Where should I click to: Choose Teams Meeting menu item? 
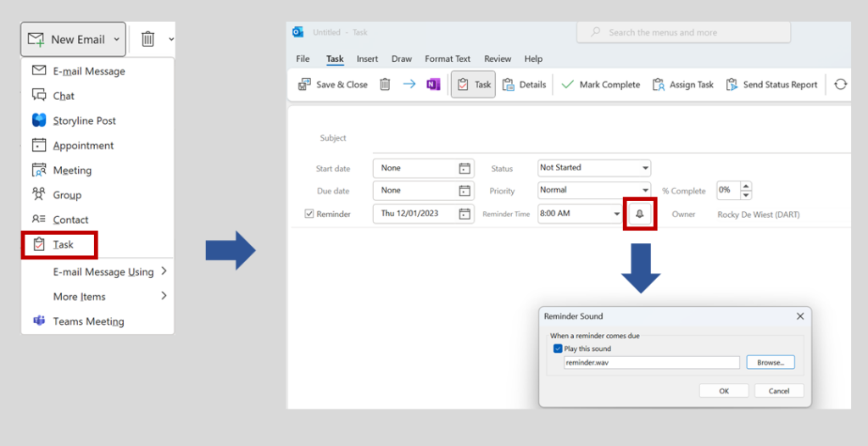(x=88, y=321)
